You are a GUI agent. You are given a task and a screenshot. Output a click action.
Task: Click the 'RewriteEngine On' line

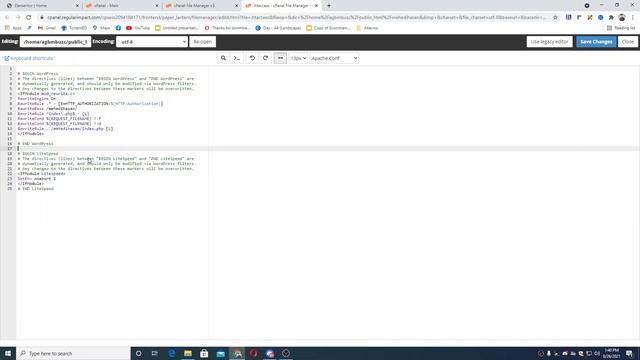coord(37,98)
